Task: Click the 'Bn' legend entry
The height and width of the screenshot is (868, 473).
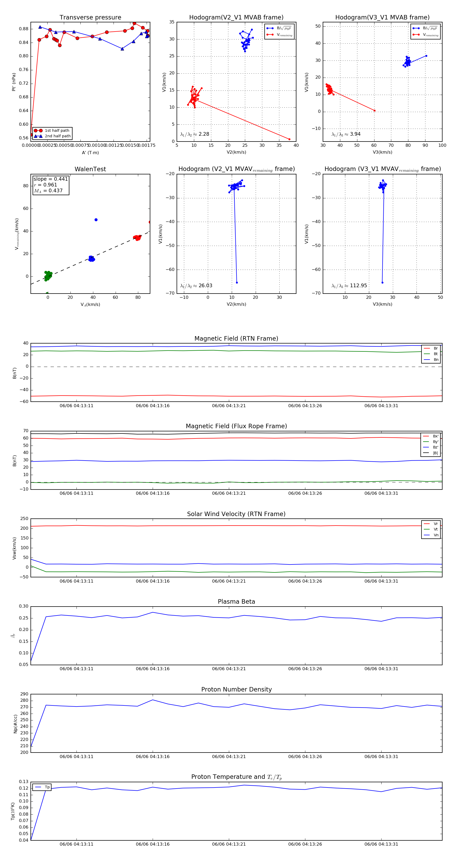Action: (x=431, y=360)
